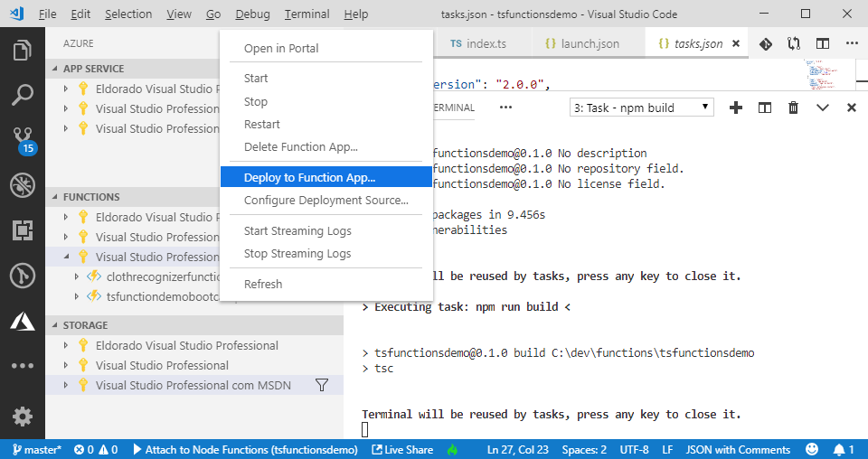The image size is (868, 459).
Task: Open terminal selector 3: Task - npm build
Action: [x=642, y=108]
